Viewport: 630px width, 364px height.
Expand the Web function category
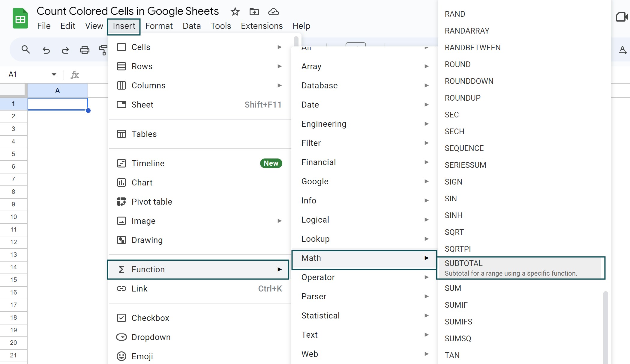[364, 354]
